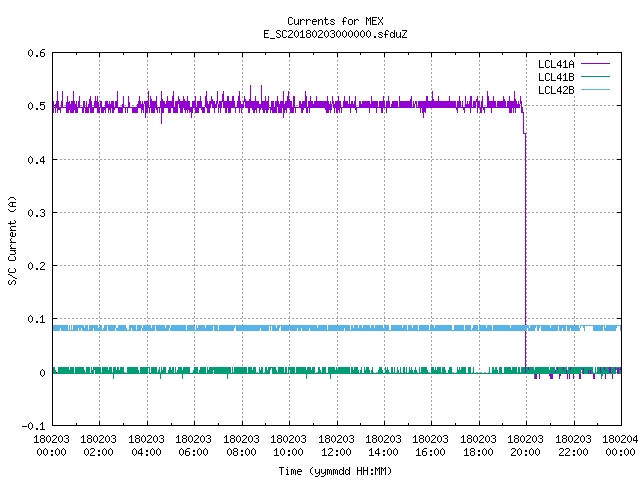Screen dimensions: 640x480
Task: Click the 180203 00:00 x-axis tick label
Action: tap(51, 446)
